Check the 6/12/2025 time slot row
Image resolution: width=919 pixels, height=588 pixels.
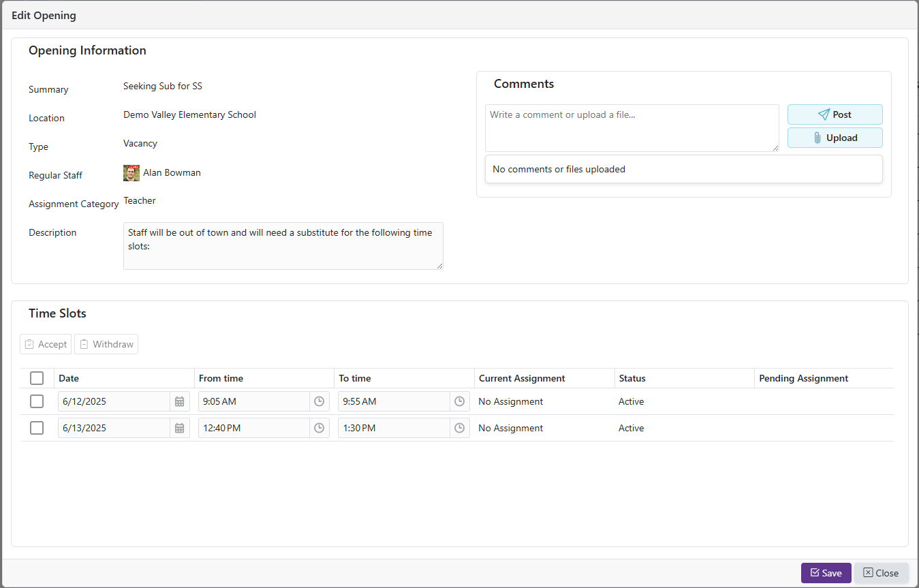pyautogui.click(x=37, y=402)
